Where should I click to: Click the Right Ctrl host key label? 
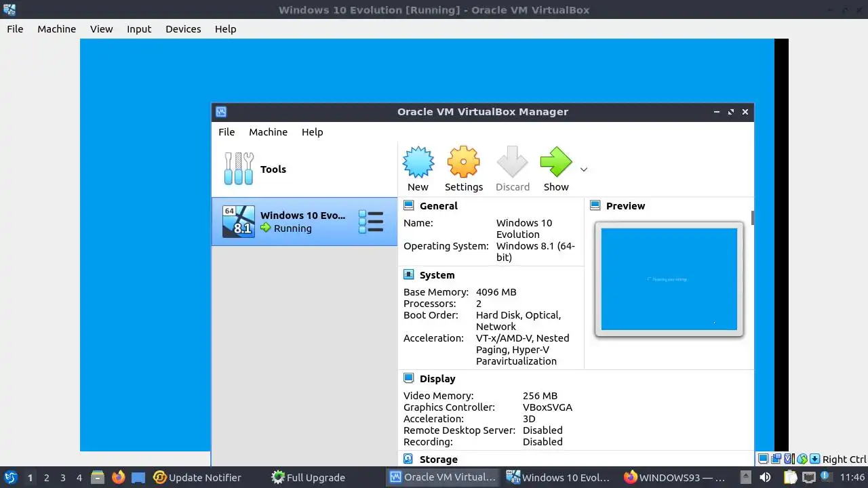[844, 460]
